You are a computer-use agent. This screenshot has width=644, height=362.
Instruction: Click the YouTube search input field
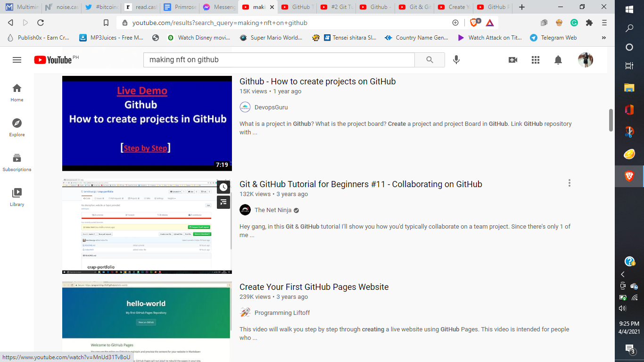click(x=279, y=60)
